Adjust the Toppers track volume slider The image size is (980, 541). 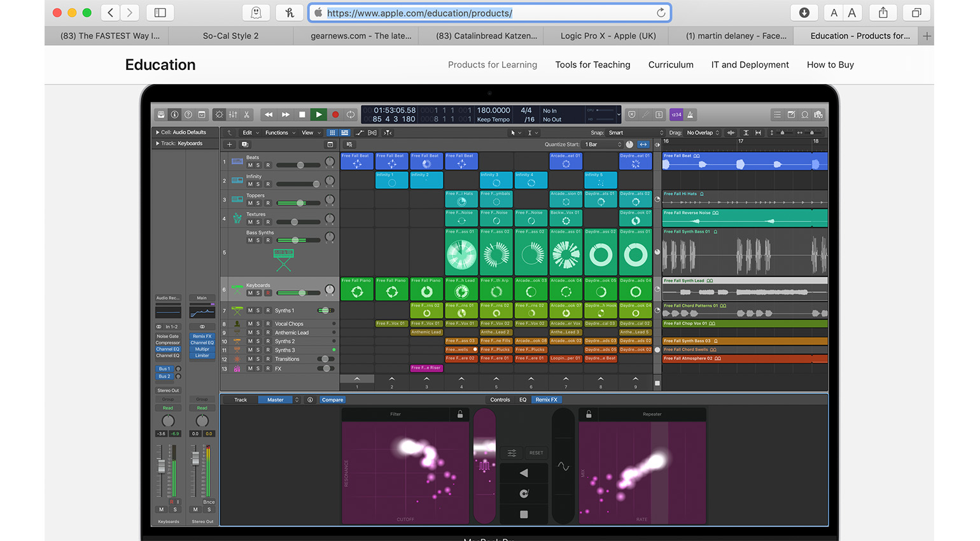298,203
